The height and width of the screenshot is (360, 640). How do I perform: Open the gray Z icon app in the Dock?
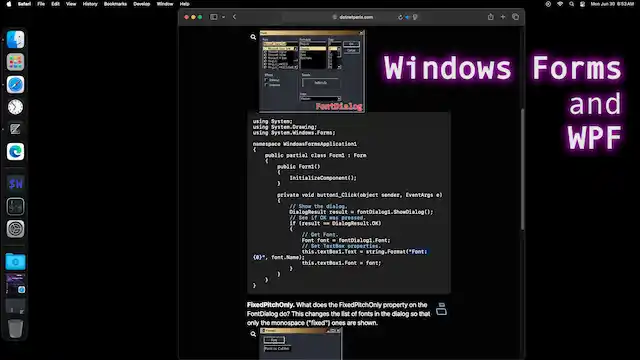click(16, 129)
